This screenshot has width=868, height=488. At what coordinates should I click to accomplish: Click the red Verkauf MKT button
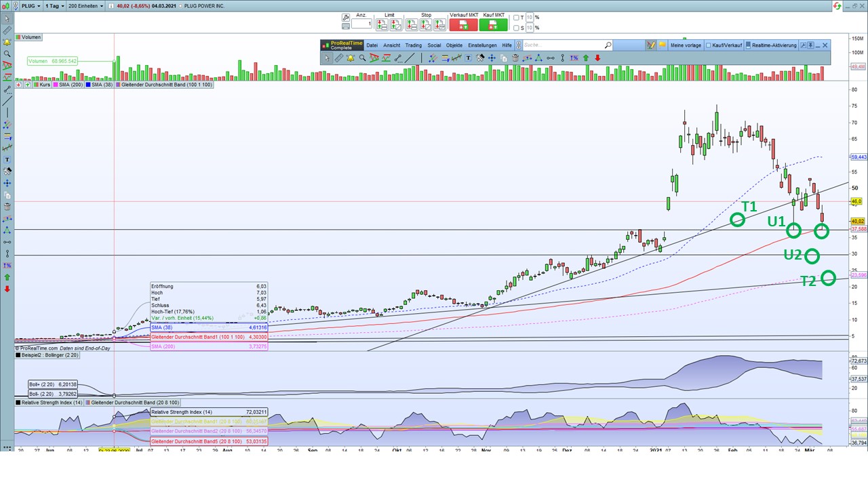point(463,24)
